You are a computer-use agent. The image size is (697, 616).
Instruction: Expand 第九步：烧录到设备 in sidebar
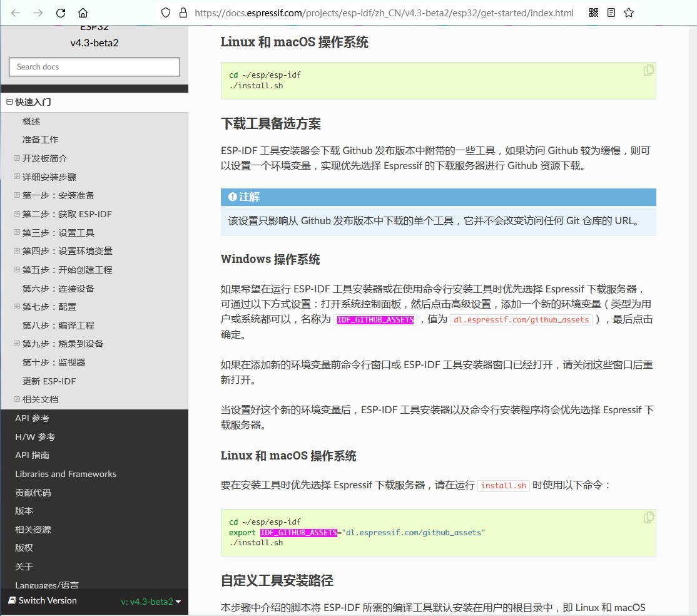[x=17, y=343]
